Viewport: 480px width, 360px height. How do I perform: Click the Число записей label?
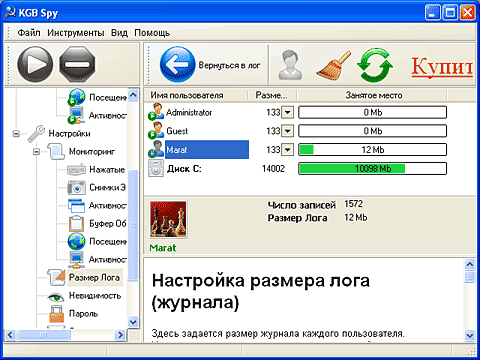[x=302, y=205]
